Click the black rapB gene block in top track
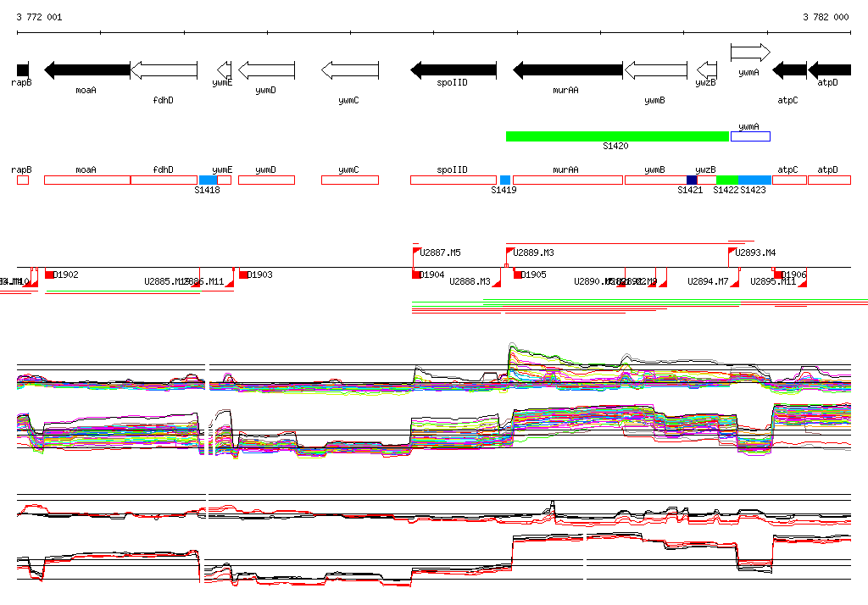 tap(23, 70)
